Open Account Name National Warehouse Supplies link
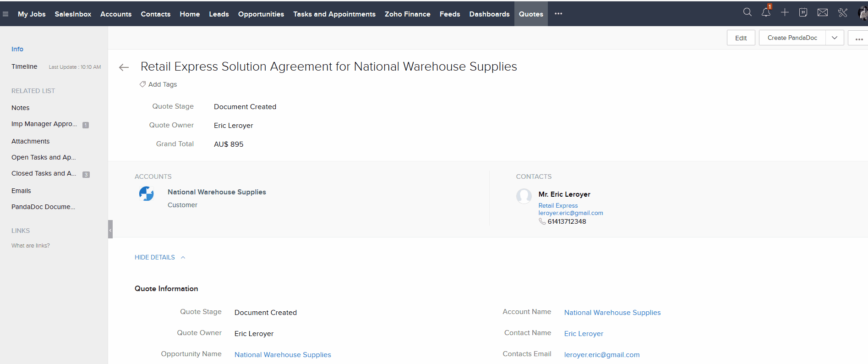Screen dimensions: 868x364 [x=612, y=313]
